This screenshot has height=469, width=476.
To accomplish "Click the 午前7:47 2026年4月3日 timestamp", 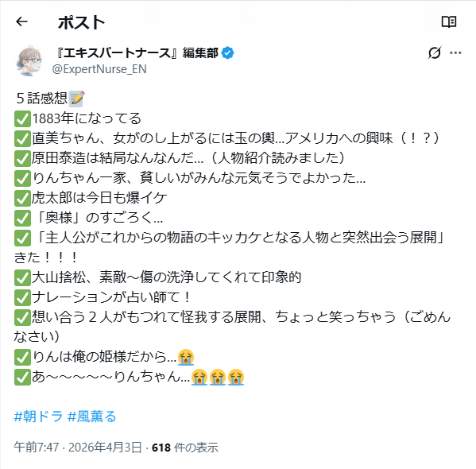I will (78, 448).
